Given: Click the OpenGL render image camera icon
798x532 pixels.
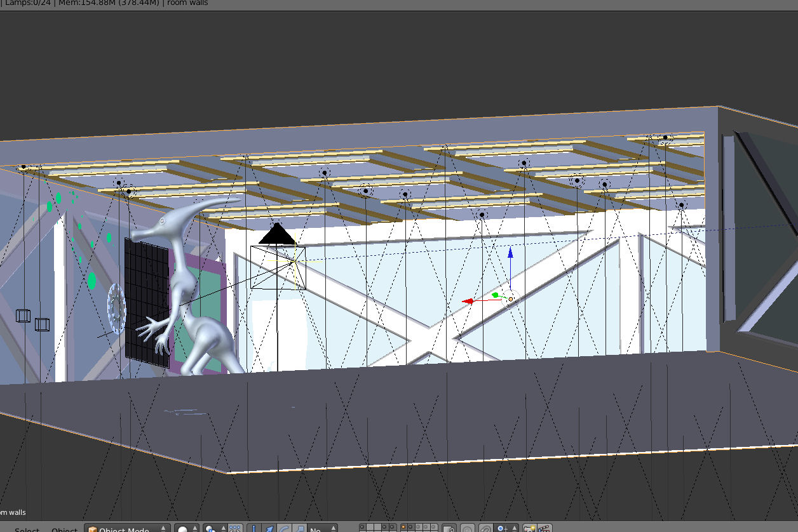Looking at the screenshot, I should [529, 529].
